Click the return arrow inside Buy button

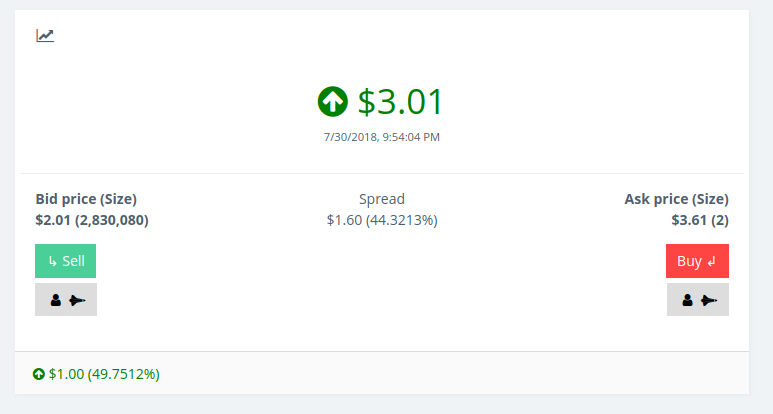tap(711, 261)
